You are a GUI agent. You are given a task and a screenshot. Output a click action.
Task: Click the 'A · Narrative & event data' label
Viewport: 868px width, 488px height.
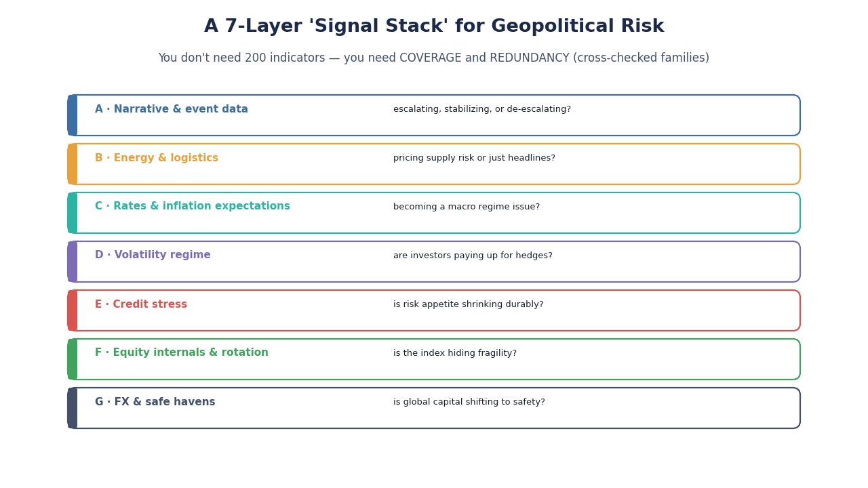pos(172,109)
